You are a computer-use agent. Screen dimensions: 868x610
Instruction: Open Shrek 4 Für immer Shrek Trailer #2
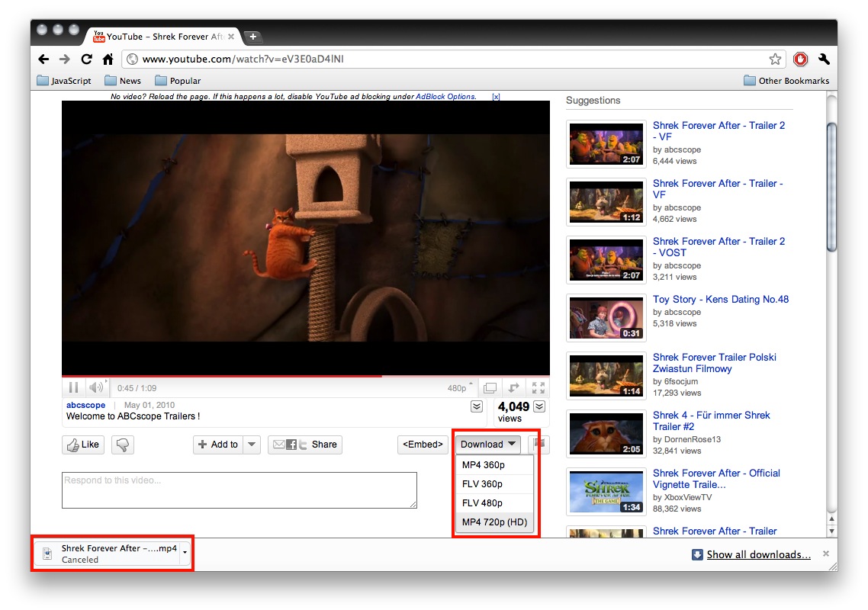[712, 421]
